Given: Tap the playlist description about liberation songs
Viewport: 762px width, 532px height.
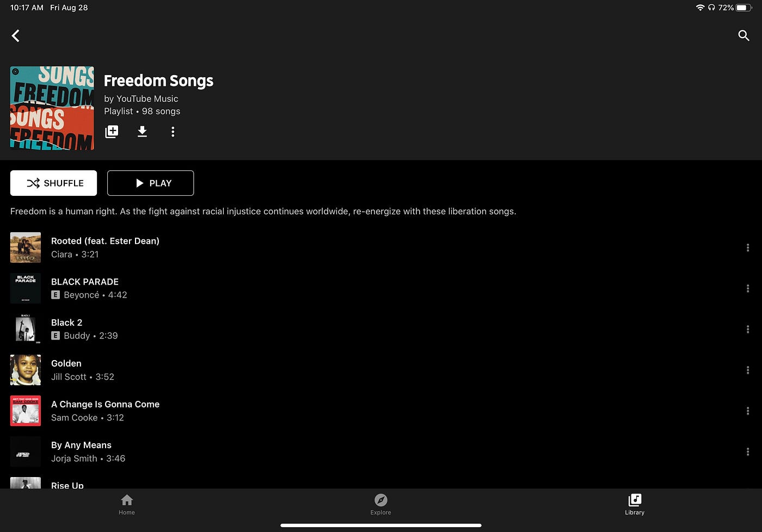Looking at the screenshot, I should coord(263,211).
